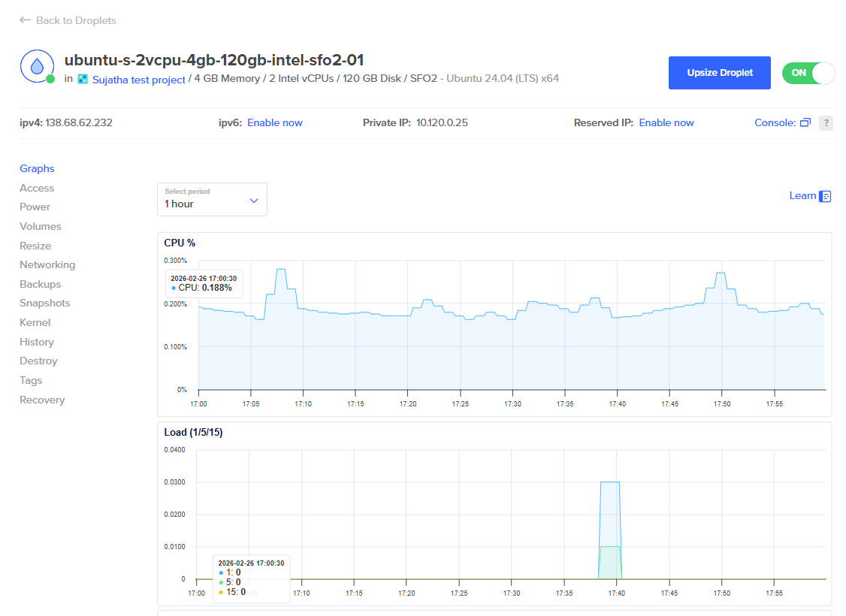Open the Sujatha test project link
This screenshot has width=846, height=616.
pyautogui.click(x=139, y=80)
